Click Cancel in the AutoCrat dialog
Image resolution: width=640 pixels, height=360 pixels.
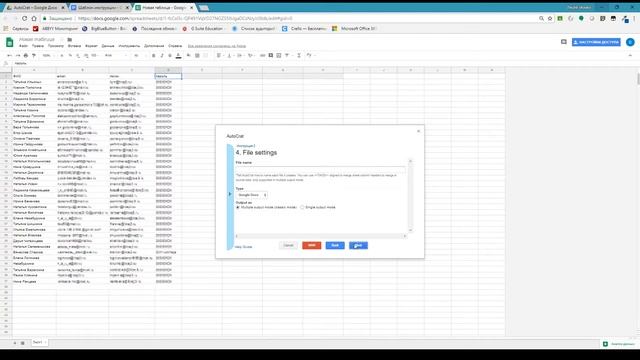(289, 245)
